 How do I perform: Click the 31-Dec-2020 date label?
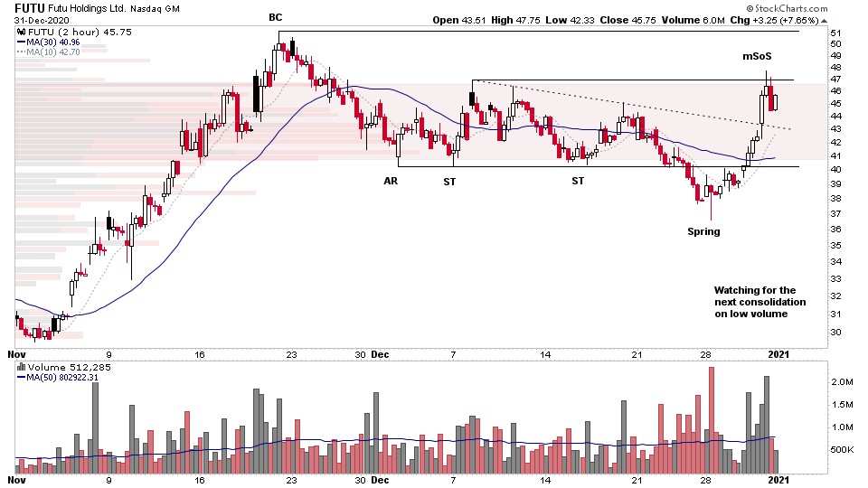click(x=42, y=21)
